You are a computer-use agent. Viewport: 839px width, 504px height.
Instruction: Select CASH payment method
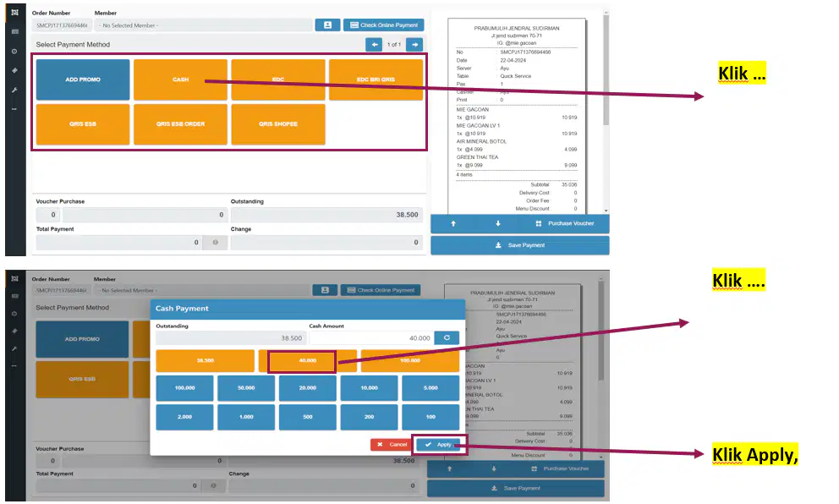point(180,79)
